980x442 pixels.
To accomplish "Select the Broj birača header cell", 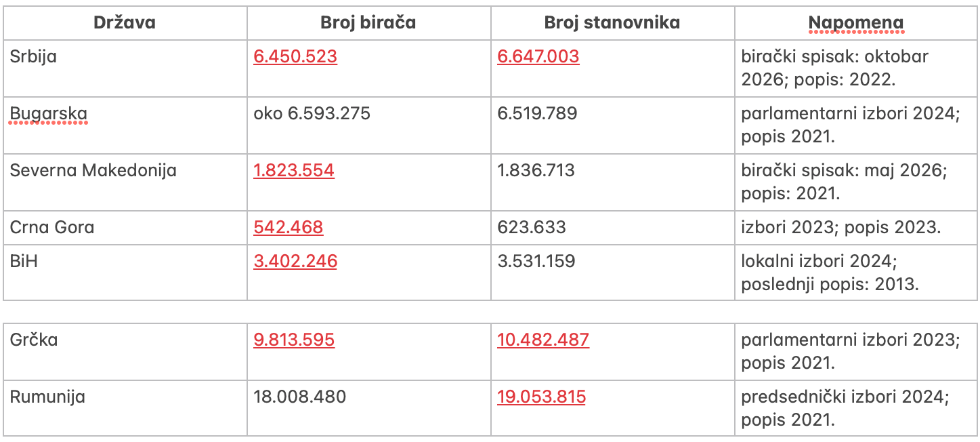I will (x=368, y=22).
